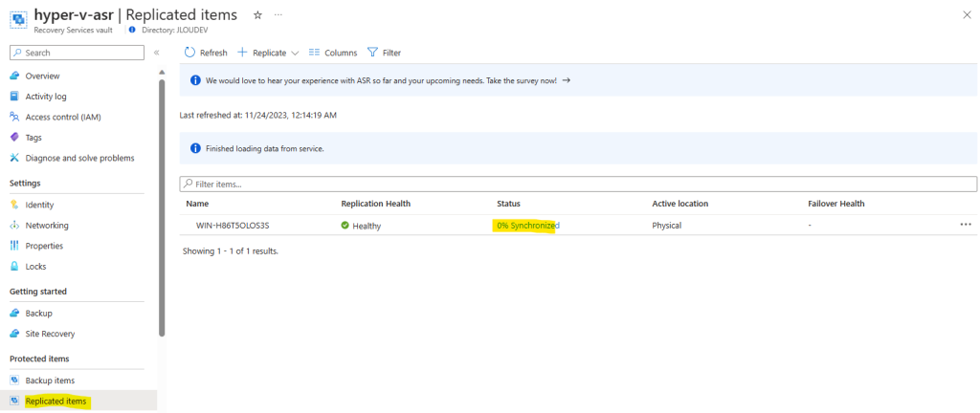The width and height of the screenshot is (980, 413).
Task: Click the Locks padlock icon
Action: [15, 267]
